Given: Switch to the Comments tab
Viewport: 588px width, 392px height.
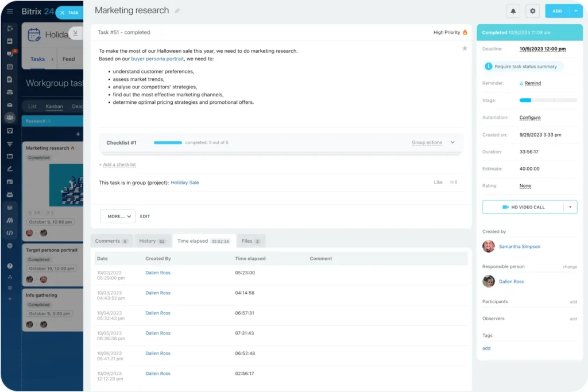Looking at the screenshot, I should click(111, 241).
